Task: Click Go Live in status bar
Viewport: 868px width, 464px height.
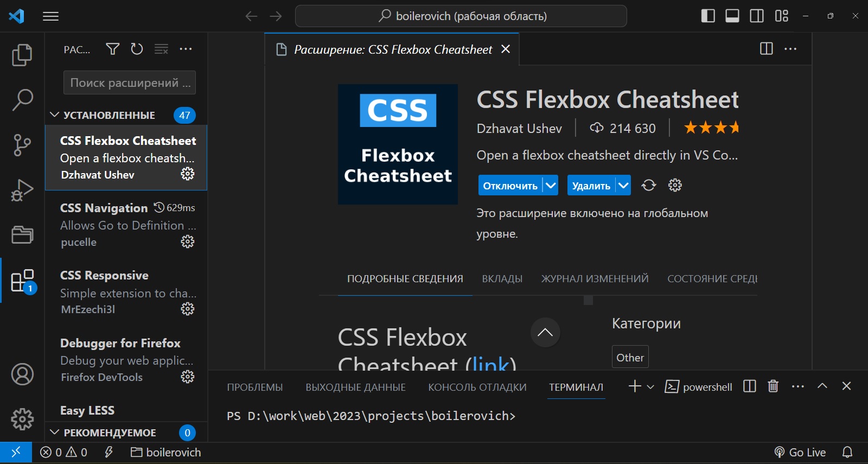Action: tap(800, 453)
